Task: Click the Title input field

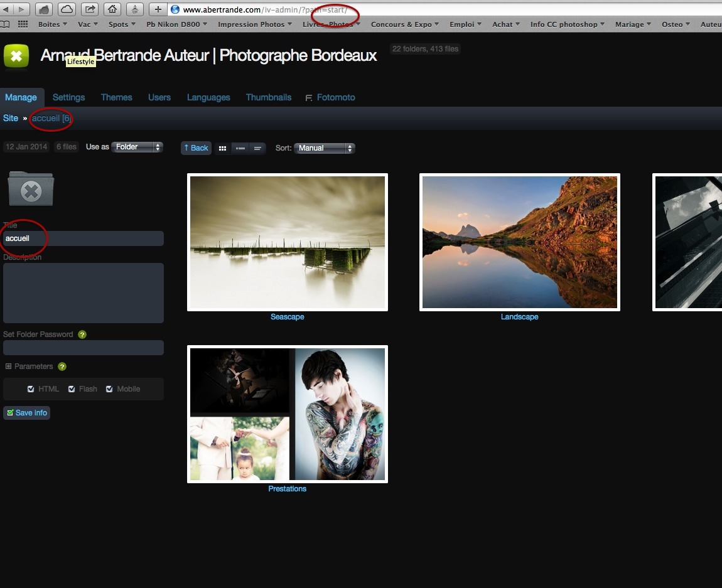Action: click(x=84, y=239)
